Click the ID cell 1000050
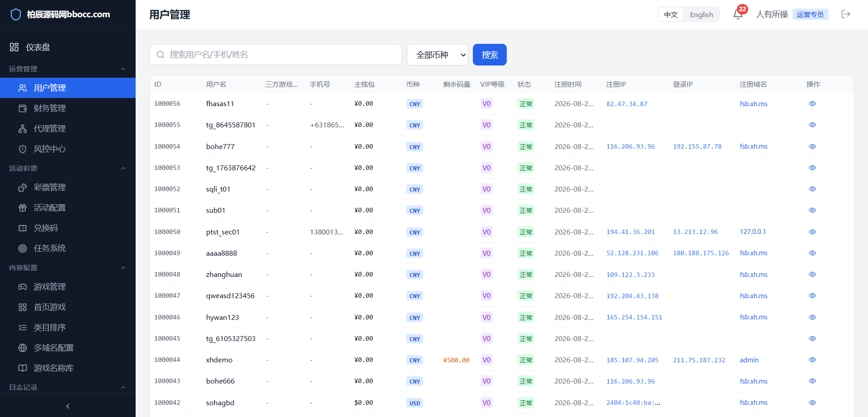 [167, 232]
